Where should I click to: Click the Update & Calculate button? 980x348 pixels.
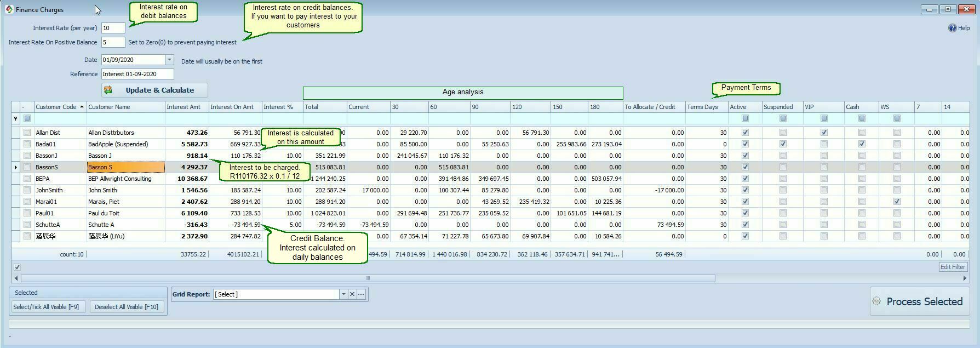click(x=154, y=90)
